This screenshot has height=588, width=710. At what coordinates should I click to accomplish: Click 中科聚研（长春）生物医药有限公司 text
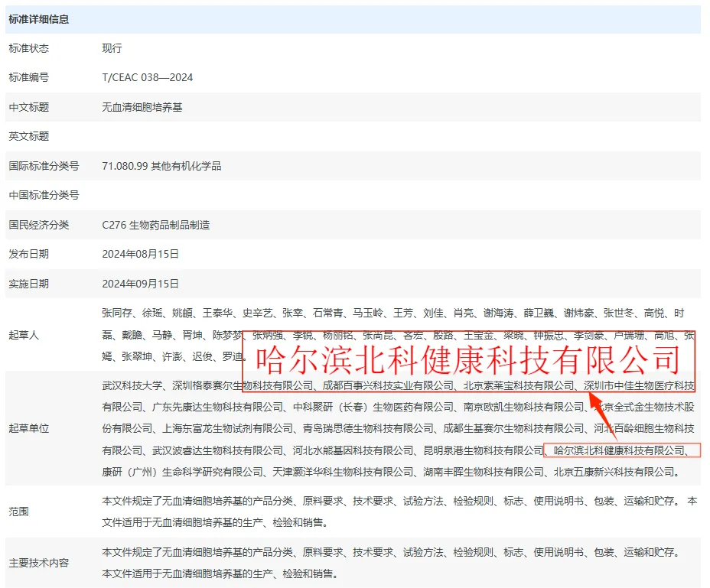click(373, 407)
